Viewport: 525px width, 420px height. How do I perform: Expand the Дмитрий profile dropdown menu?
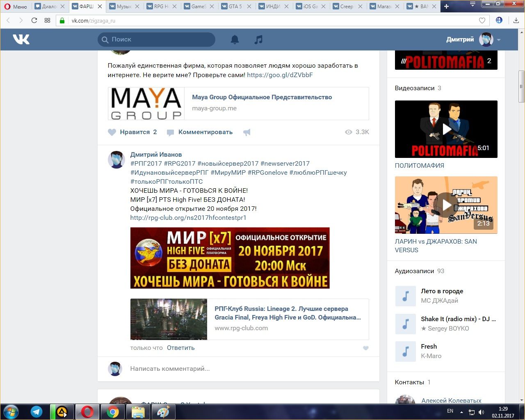pyautogui.click(x=499, y=40)
